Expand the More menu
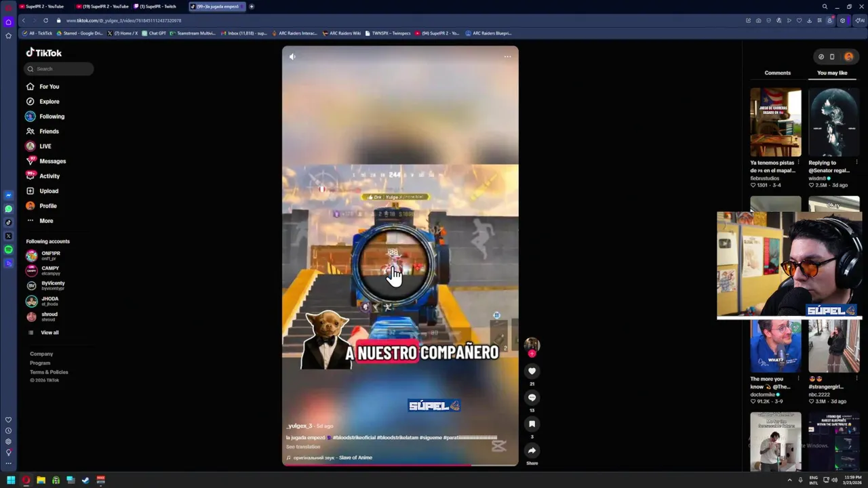The image size is (868, 488). tap(39, 221)
